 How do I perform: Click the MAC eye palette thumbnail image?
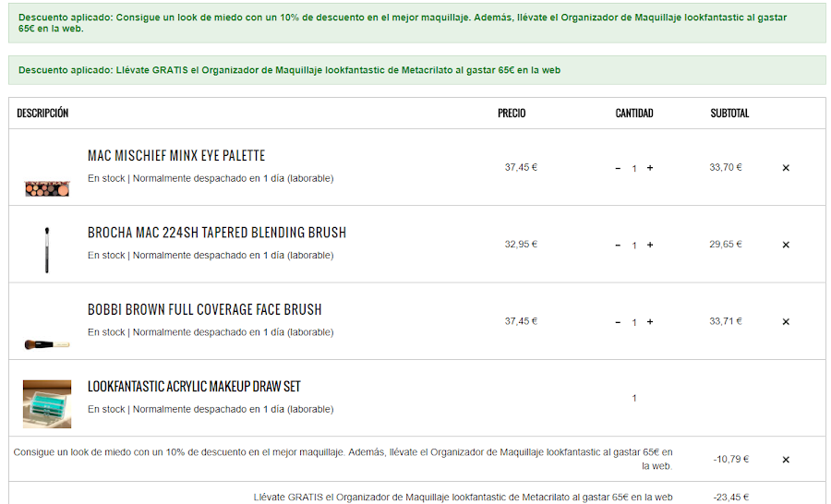[x=47, y=188]
